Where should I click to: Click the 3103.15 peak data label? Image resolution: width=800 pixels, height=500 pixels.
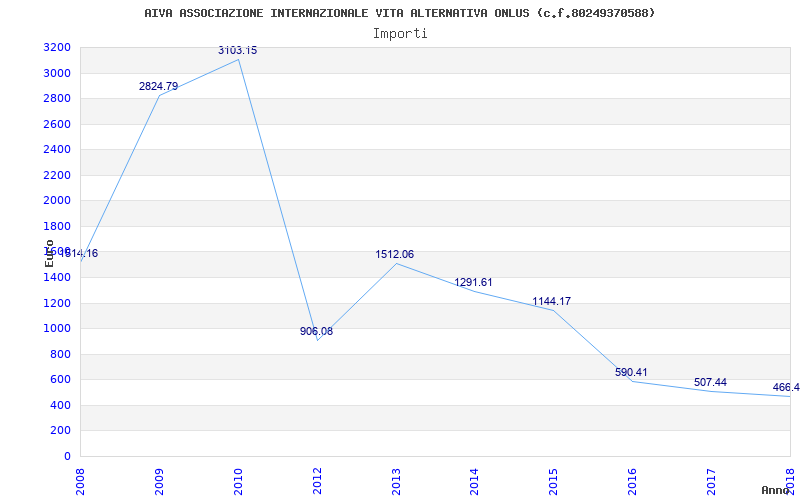pos(237,51)
